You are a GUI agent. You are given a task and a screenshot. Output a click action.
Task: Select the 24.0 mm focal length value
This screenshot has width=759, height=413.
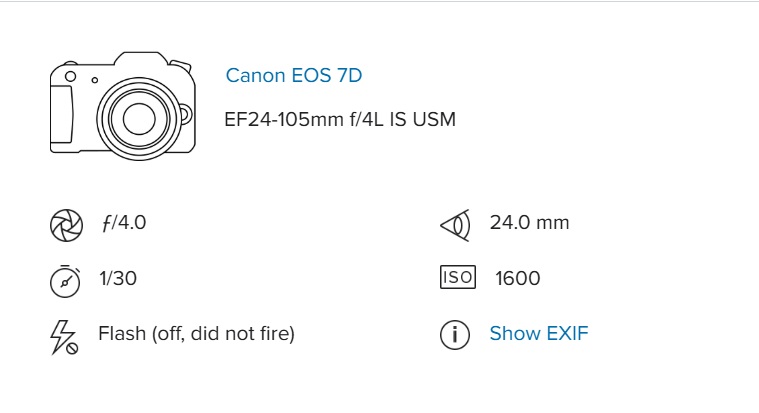(529, 223)
